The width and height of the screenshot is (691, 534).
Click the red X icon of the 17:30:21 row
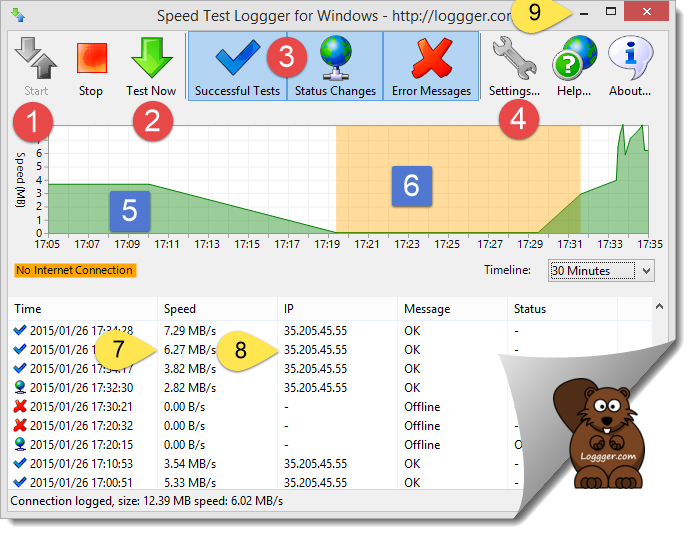coord(20,406)
